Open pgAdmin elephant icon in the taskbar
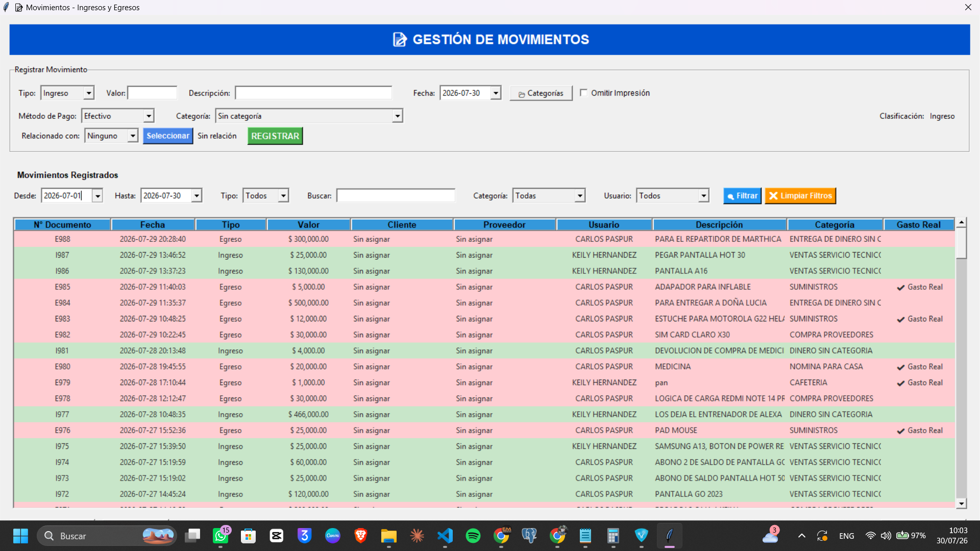Screen dimensions: 980x551 529,536
